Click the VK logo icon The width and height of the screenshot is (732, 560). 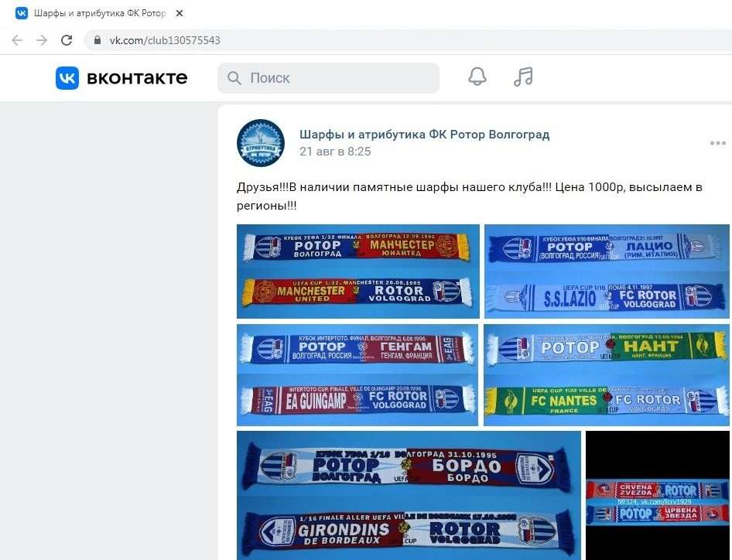click(67, 78)
